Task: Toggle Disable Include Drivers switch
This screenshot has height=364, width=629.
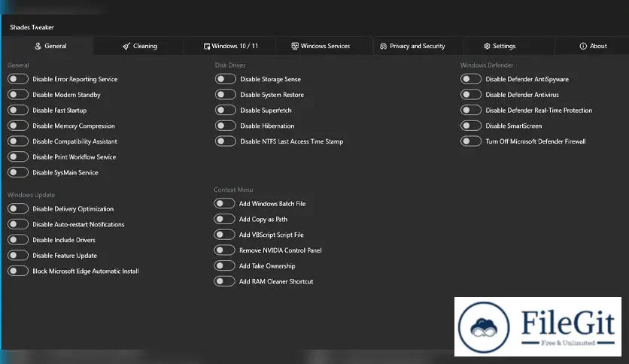Action: pos(18,240)
